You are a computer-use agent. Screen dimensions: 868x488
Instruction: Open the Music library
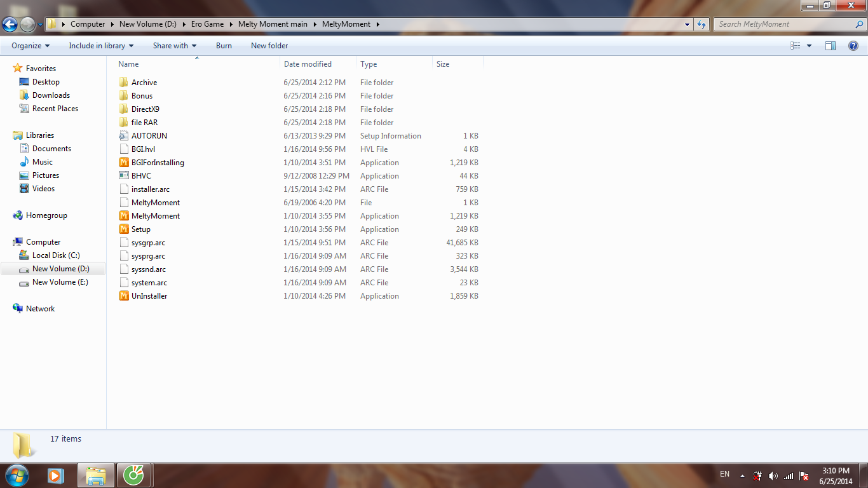(x=43, y=162)
